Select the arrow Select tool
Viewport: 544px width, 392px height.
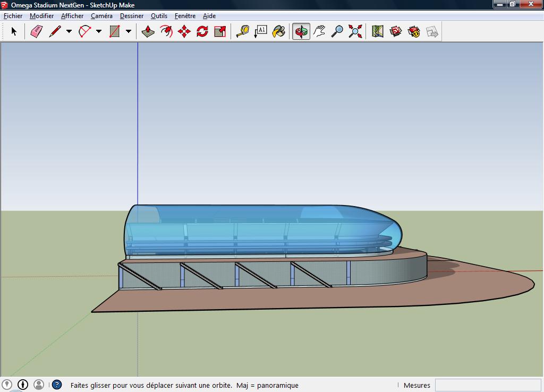(14, 32)
